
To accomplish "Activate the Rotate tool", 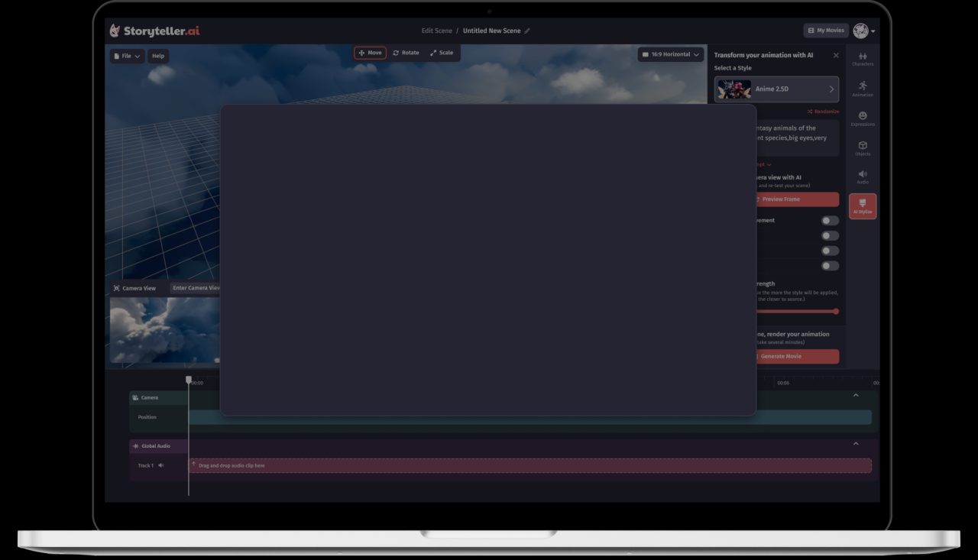I will pyautogui.click(x=406, y=53).
